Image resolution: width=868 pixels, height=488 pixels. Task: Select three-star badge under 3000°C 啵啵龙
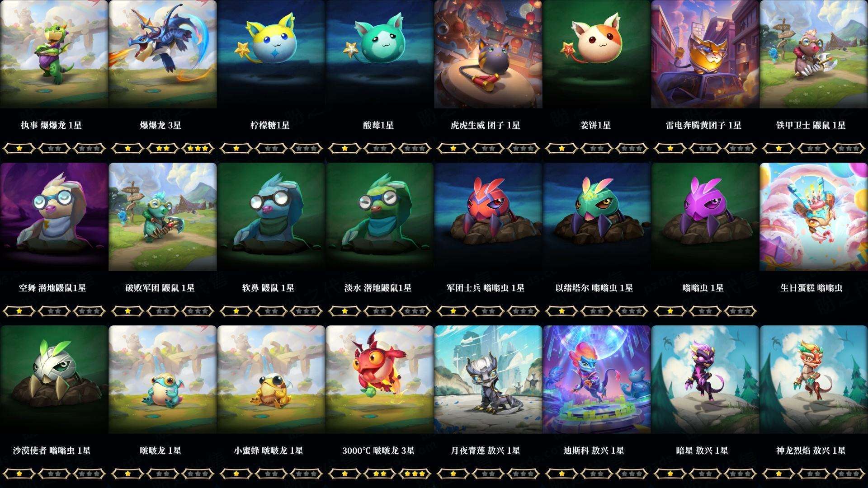(415, 474)
